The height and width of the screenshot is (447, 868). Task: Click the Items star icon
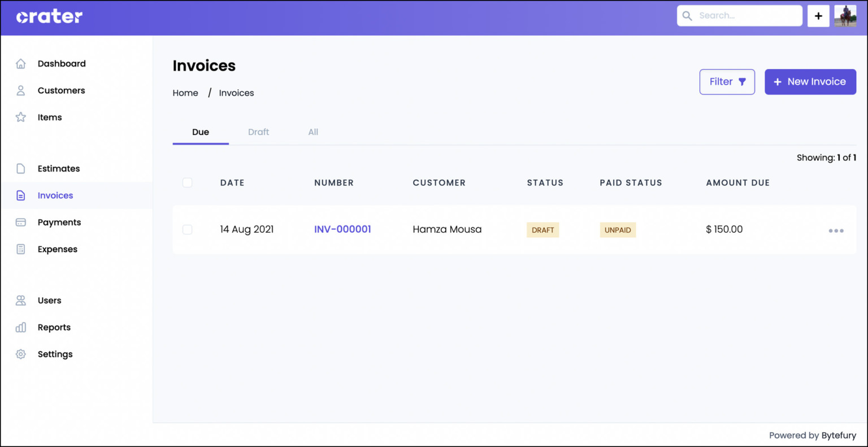(x=20, y=117)
